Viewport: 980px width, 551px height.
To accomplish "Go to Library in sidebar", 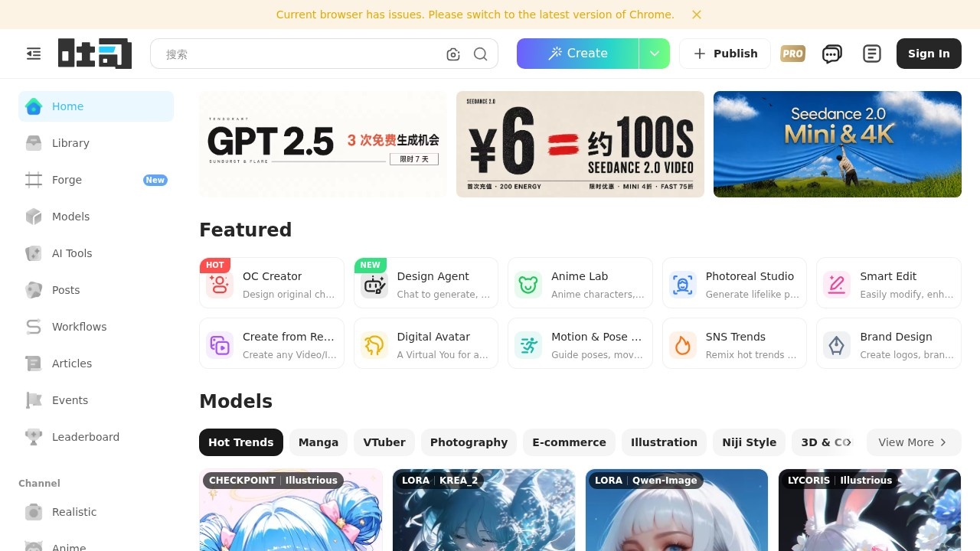I will point(96,143).
